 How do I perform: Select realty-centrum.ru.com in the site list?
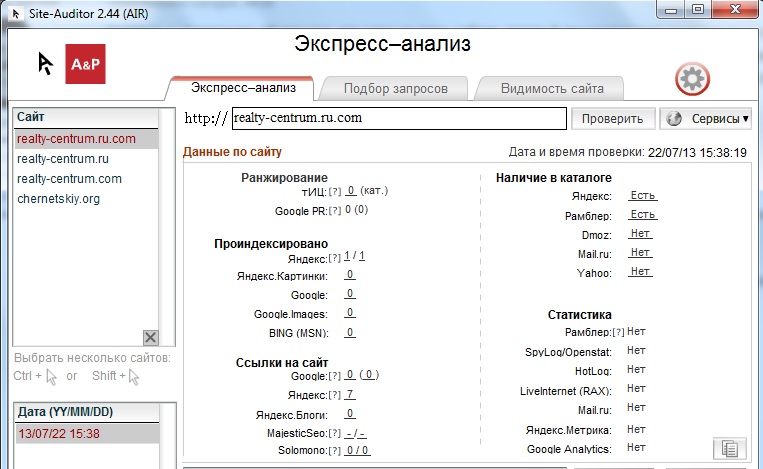point(86,139)
